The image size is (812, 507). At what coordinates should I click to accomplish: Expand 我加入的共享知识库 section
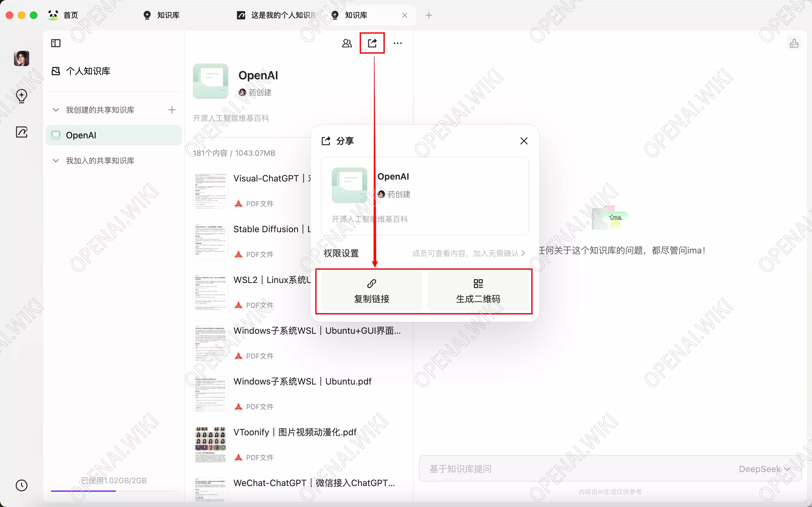(x=56, y=161)
